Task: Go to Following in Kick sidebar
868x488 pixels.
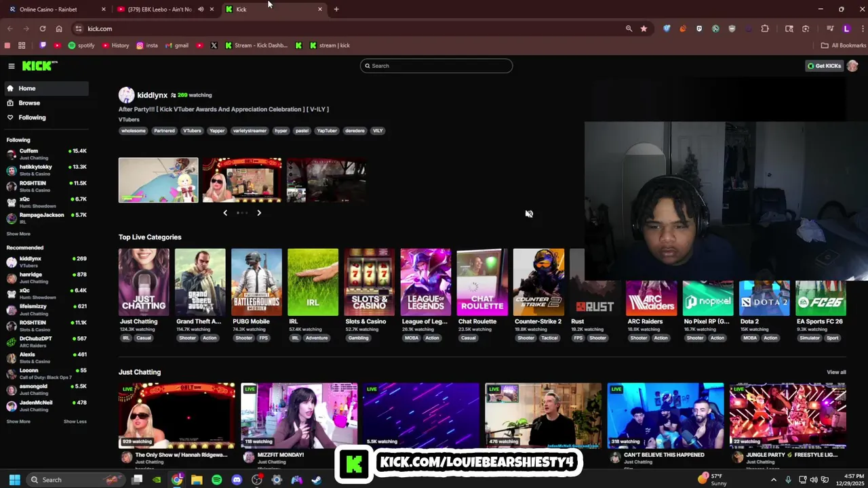Action: [45, 117]
